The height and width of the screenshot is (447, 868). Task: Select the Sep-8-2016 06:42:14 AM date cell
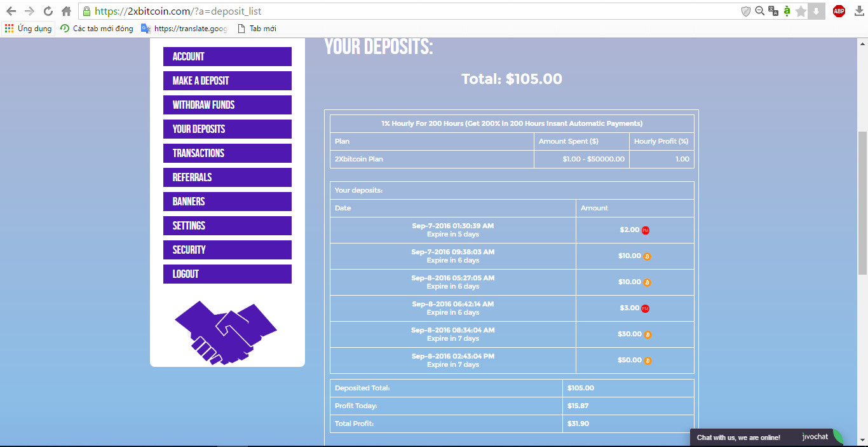[x=453, y=308]
